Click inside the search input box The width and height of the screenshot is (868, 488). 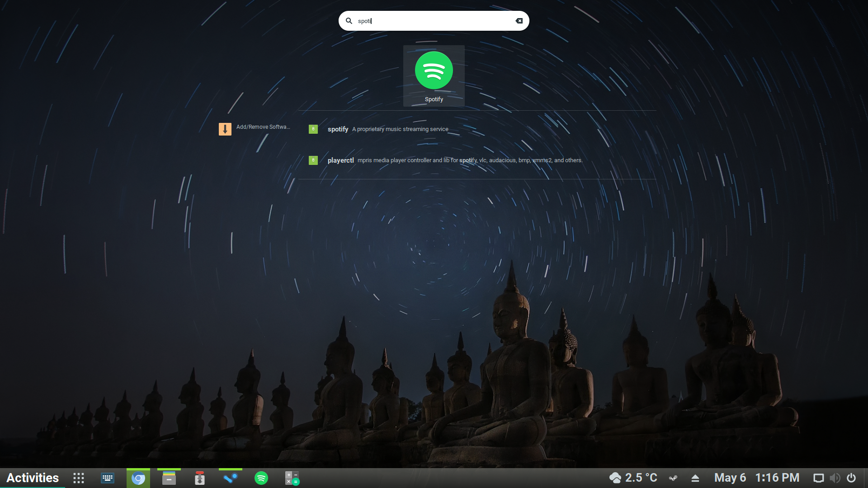(434, 21)
